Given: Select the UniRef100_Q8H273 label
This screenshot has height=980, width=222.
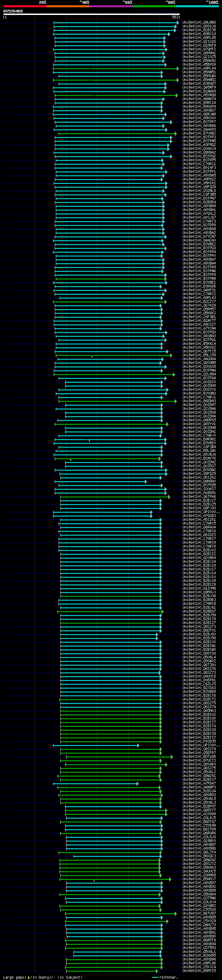Looking at the screenshot, I should tap(199, 925).
